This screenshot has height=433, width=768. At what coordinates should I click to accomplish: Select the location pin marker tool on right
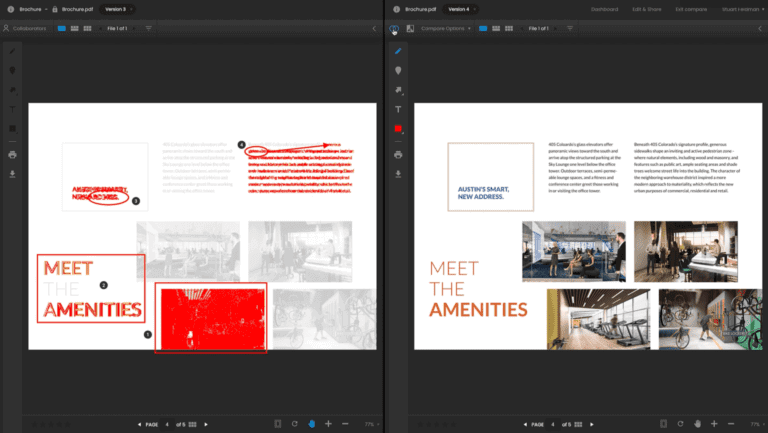pyautogui.click(x=398, y=70)
